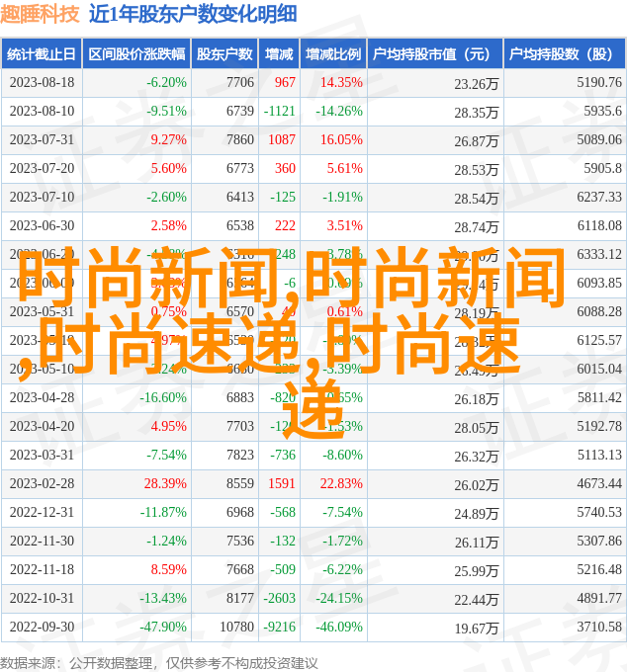Image resolution: width=627 pixels, height=672 pixels.
Task: Click the shareholder count 7536
Action: [240, 542]
